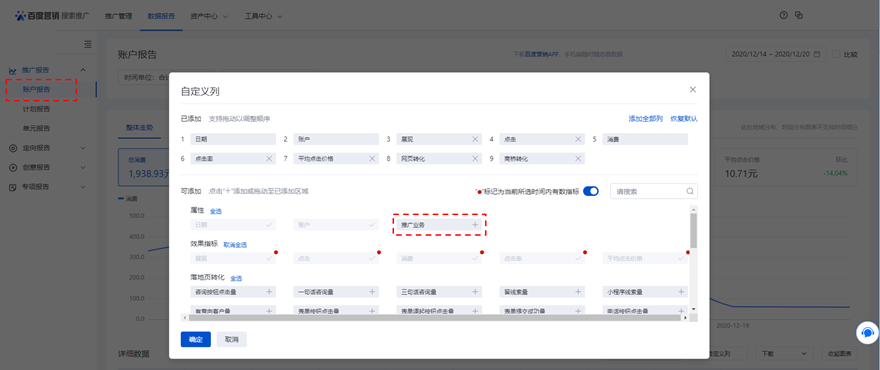Expand the 资产中心 dropdown menu
Viewport: 880px width, 370px height.
(x=209, y=16)
